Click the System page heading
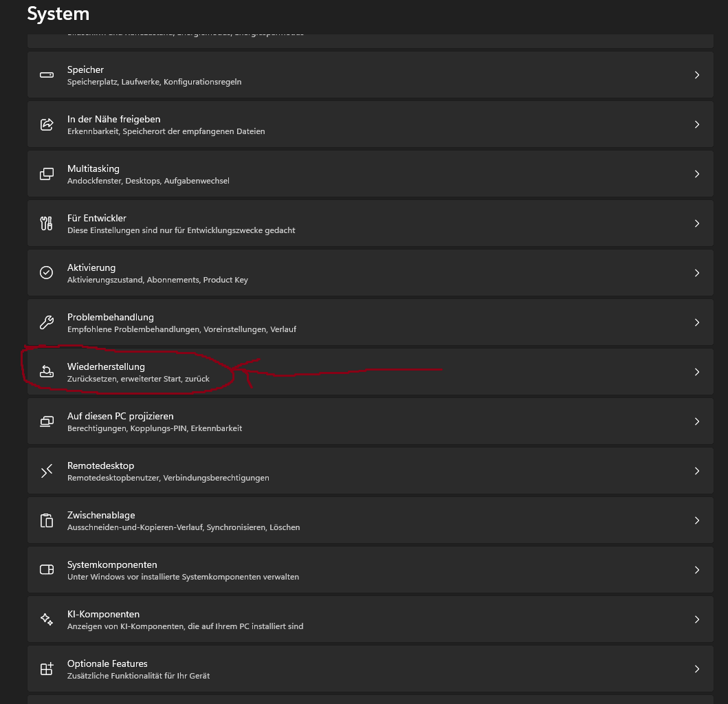The width and height of the screenshot is (728, 704). (58, 14)
